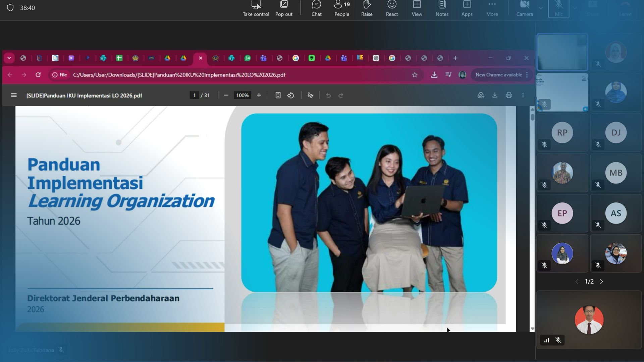Select the shared presentation thumbnail tile
The image size is (644, 362).
[562, 92]
